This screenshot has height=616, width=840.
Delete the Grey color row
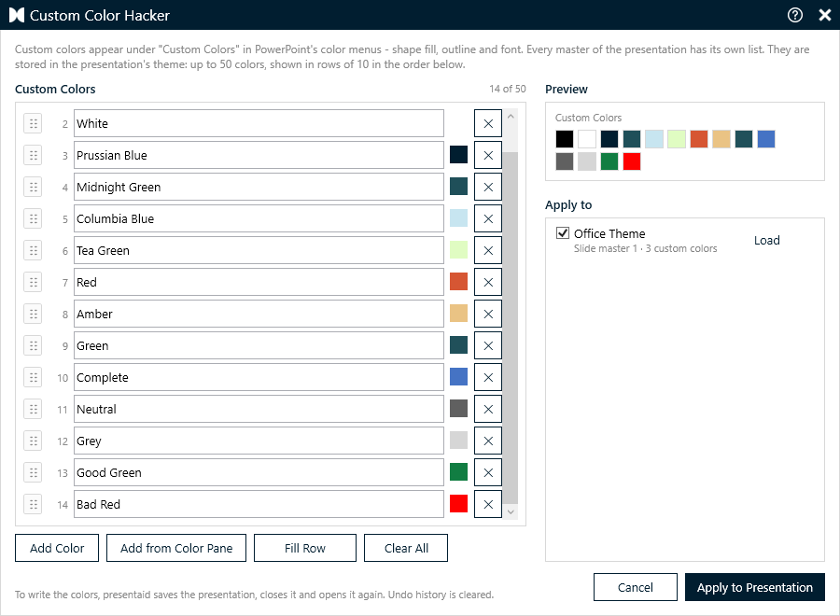pyautogui.click(x=488, y=441)
